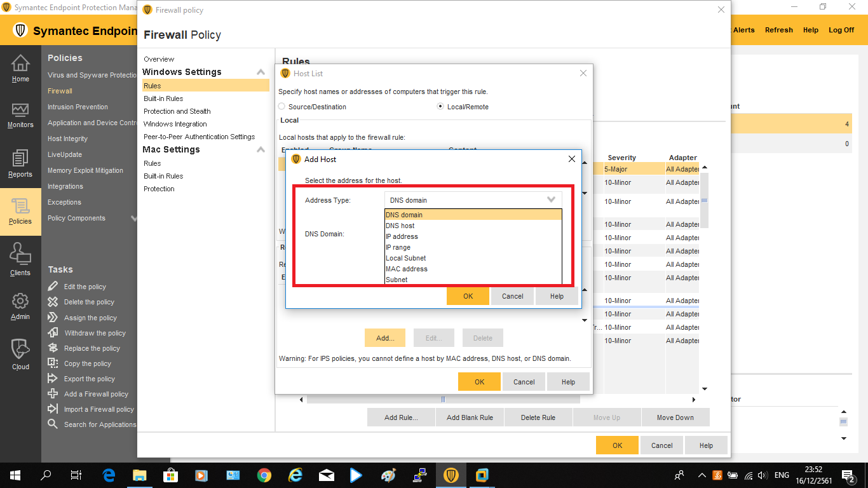
Task: Choose IP address from the list
Action: [x=402, y=236]
